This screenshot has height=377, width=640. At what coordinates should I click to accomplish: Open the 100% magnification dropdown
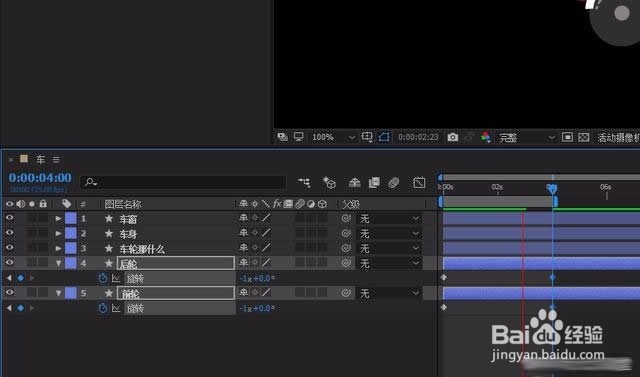pyautogui.click(x=333, y=137)
